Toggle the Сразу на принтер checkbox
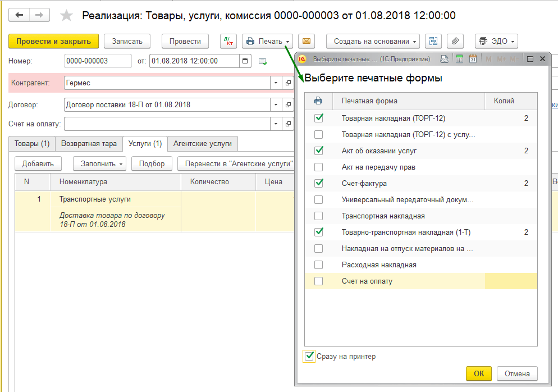The width and height of the screenshot is (558, 392). click(309, 356)
